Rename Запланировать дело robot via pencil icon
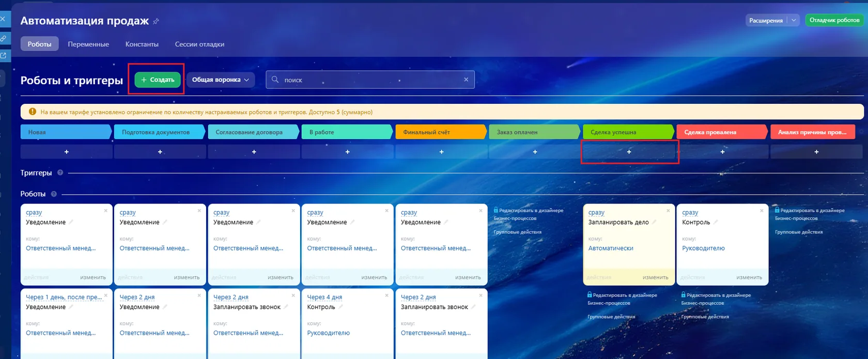 coord(654,222)
